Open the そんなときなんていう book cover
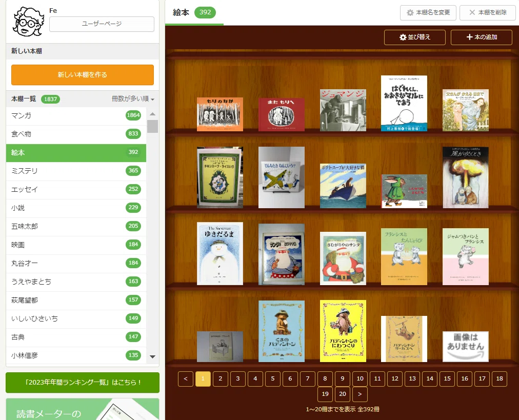The image size is (519, 420). pyautogui.click(x=282, y=177)
